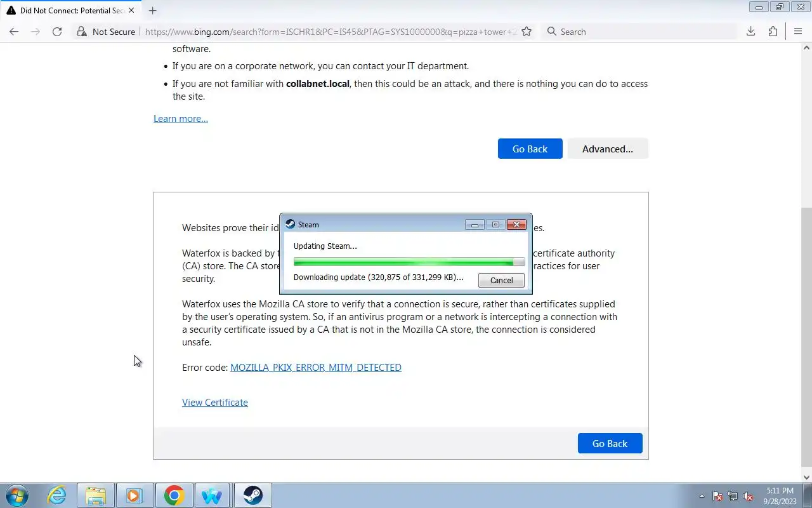Reload the current page

point(57,32)
